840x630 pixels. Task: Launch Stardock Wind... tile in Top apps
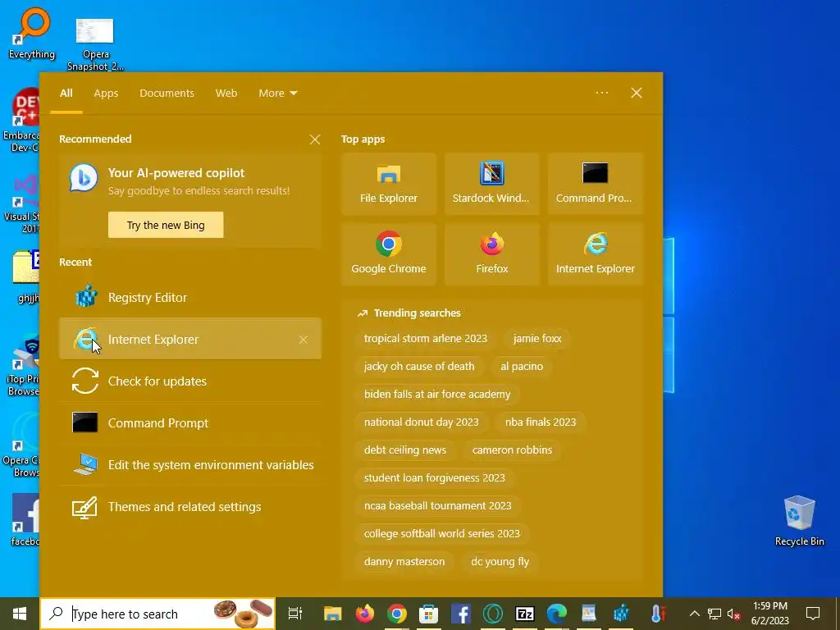click(x=491, y=184)
